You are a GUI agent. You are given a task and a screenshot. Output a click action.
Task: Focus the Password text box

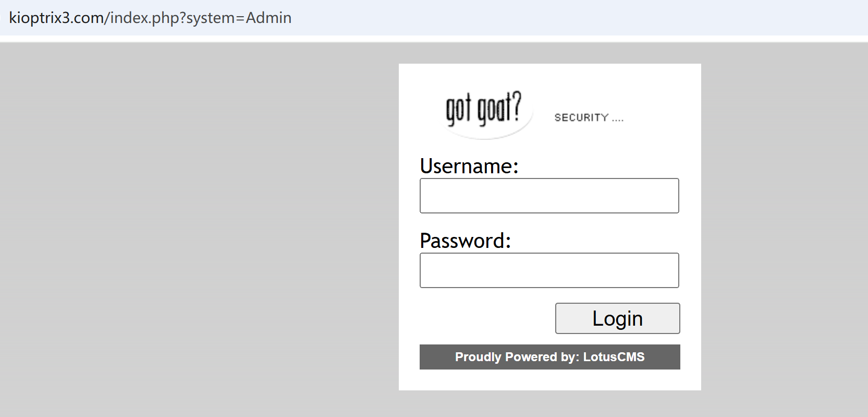pyautogui.click(x=549, y=270)
